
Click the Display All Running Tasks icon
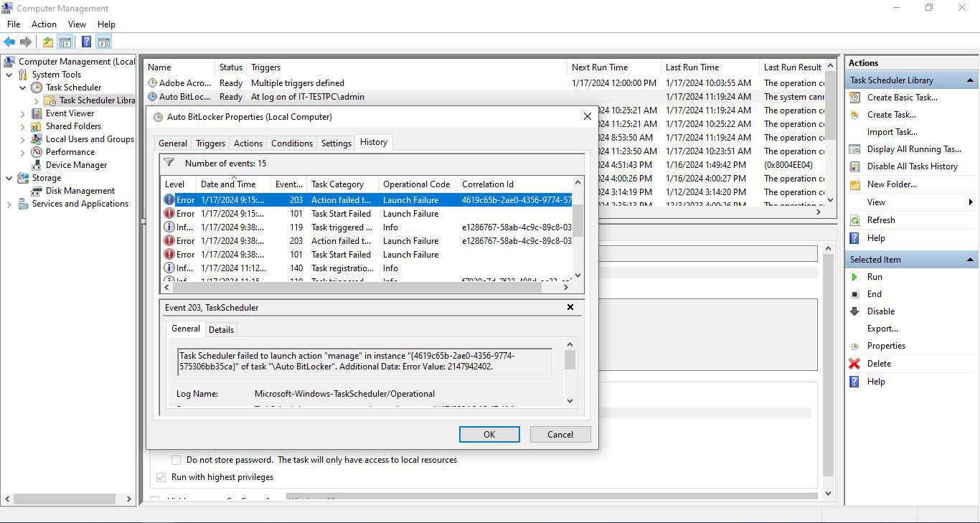click(854, 149)
